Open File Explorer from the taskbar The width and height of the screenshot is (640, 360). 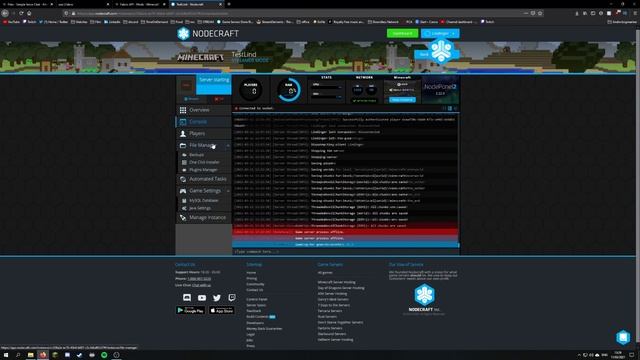(x=31, y=355)
